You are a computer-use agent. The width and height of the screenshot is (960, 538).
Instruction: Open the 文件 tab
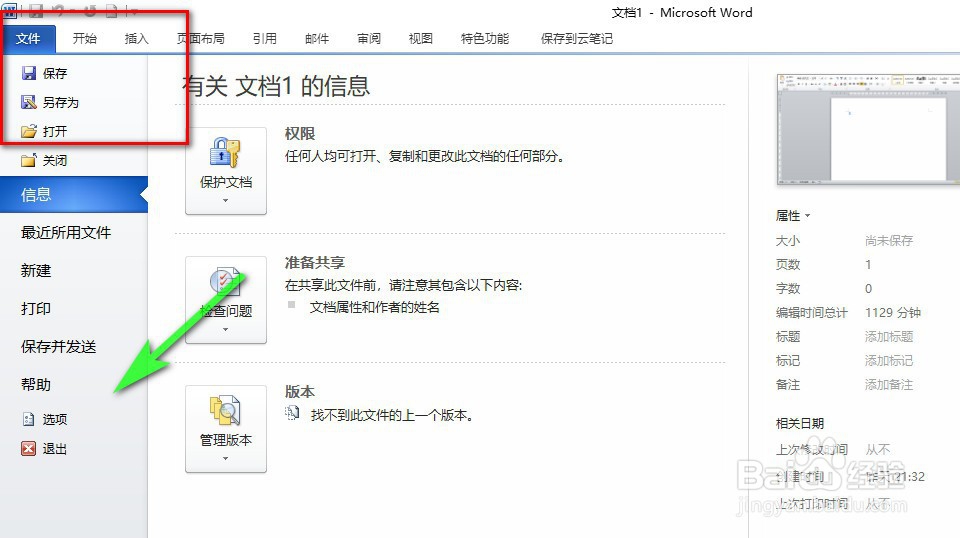pos(28,39)
